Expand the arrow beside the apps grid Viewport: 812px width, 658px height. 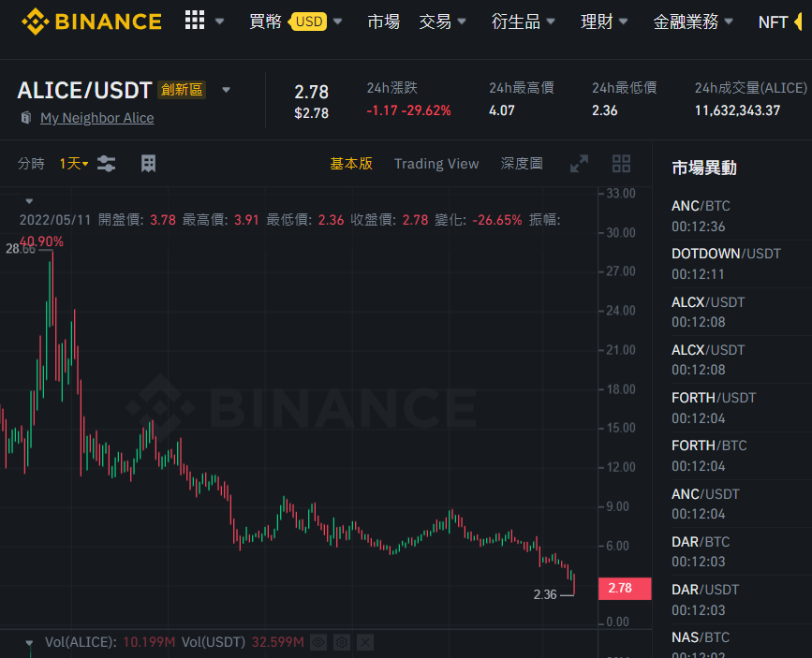219,22
